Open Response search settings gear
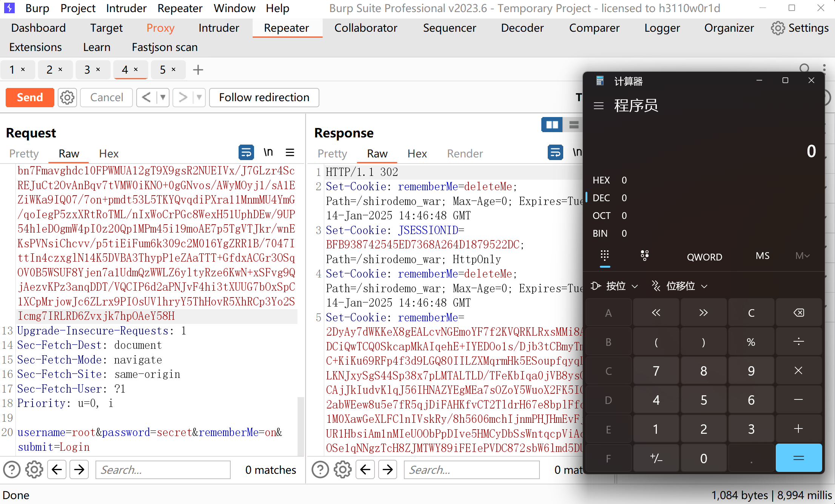 [342, 470]
